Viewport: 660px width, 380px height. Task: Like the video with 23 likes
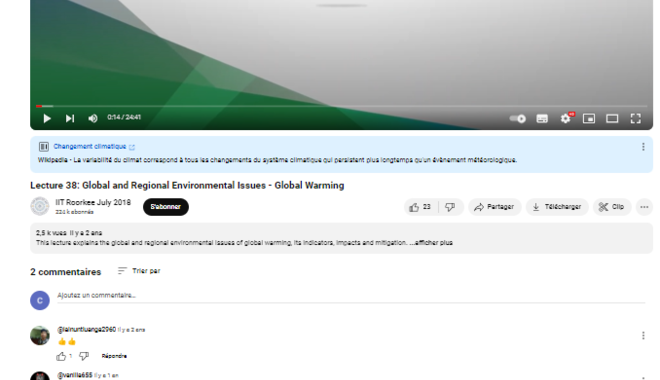(x=420, y=207)
